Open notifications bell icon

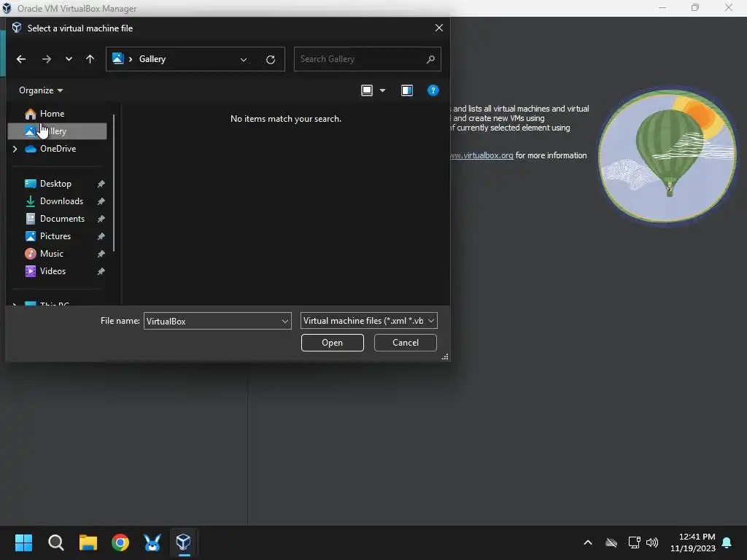(727, 542)
